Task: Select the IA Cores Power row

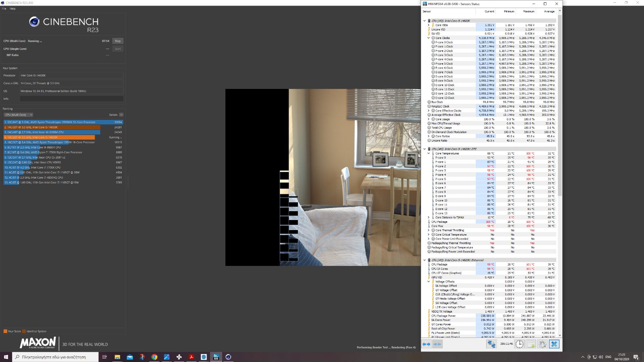Action: pos(489,320)
